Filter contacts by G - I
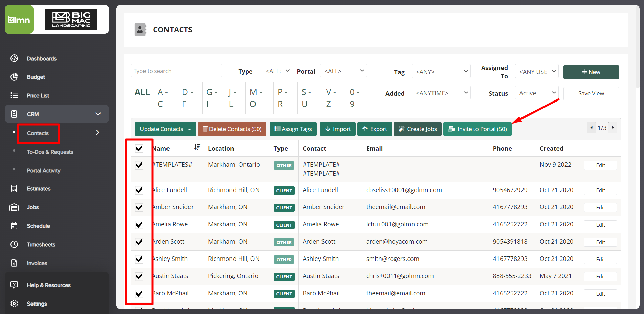The height and width of the screenshot is (314, 644). (212, 98)
